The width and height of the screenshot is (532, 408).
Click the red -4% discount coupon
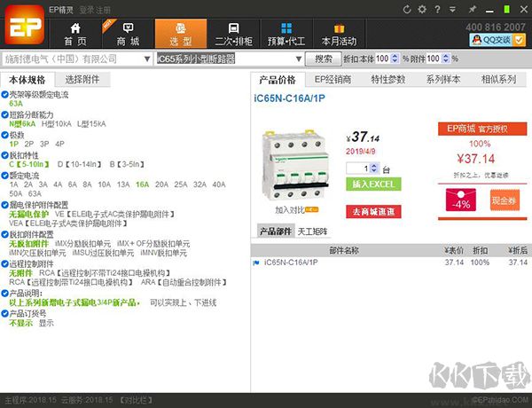tap(461, 203)
